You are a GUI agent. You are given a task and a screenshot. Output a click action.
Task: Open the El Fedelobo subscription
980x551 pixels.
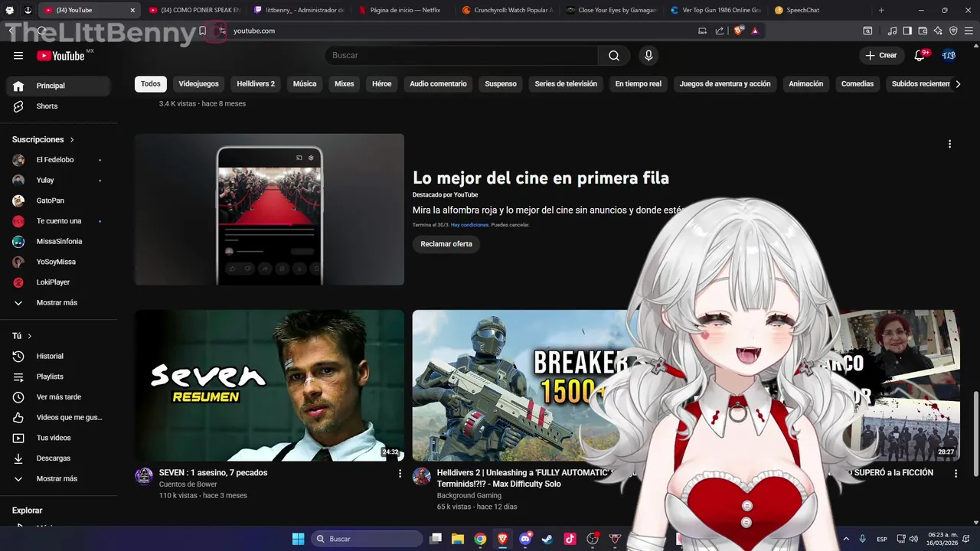pos(58,160)
